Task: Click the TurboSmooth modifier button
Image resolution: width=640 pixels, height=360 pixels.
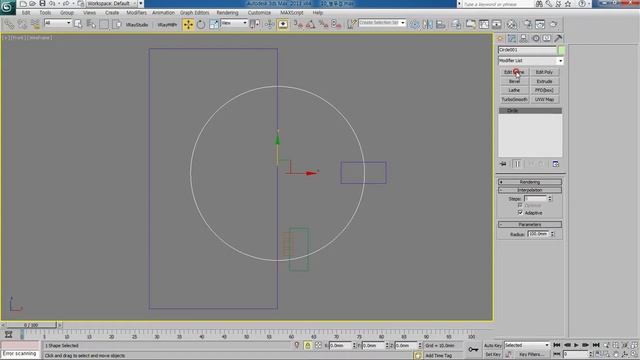Action: coord(514,100)
